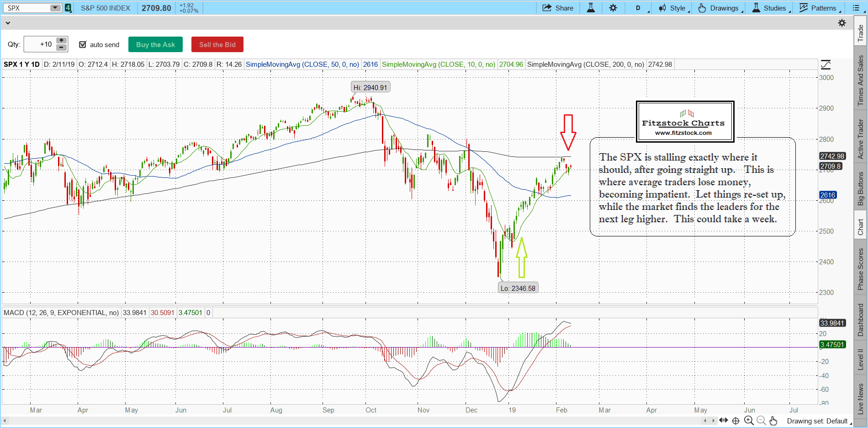This screenshot has height=428, width=868.
Task: Collapse the trade bar chevron
Action: 8,22
